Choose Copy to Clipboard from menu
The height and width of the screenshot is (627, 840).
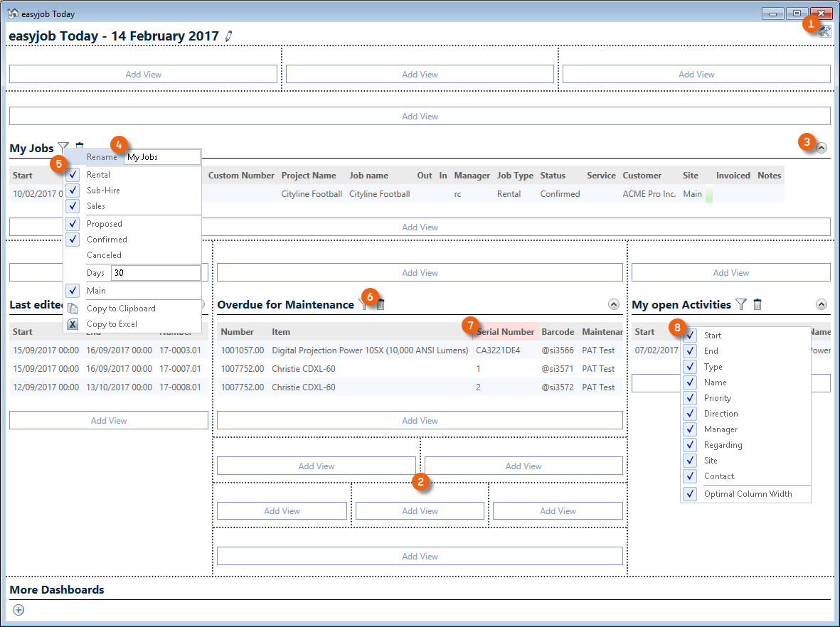coord(121,309)
